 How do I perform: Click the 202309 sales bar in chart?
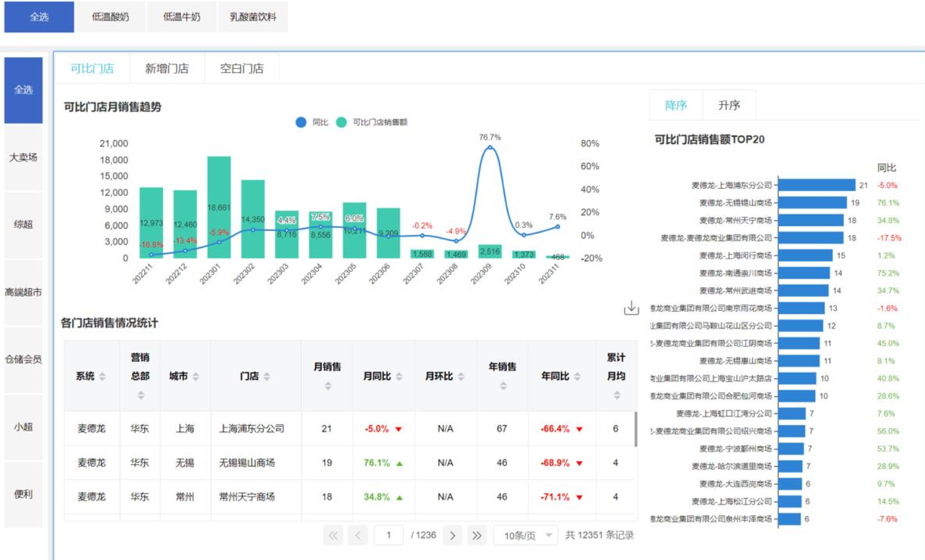[489, 251]
